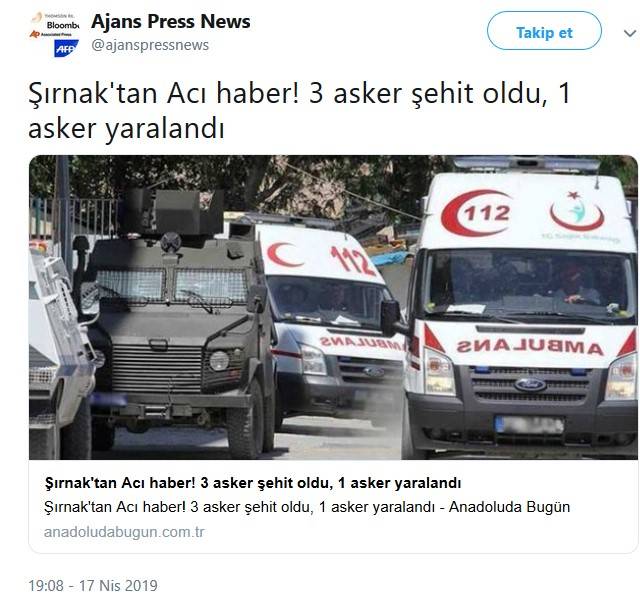
Task: Visit the anadoludabugun.com.tr domain link
Action: 124,532
